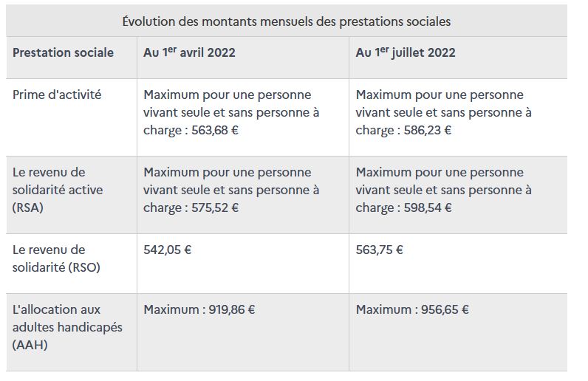Click the 586,23 € prime d'activité amount
This screenshot has height=381, width=588.
(428, 130)
